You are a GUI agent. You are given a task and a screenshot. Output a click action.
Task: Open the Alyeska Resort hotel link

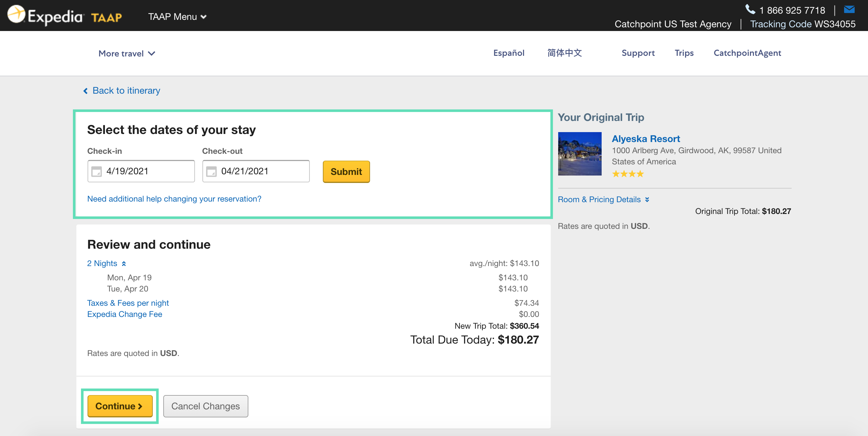tap(646, 139)
